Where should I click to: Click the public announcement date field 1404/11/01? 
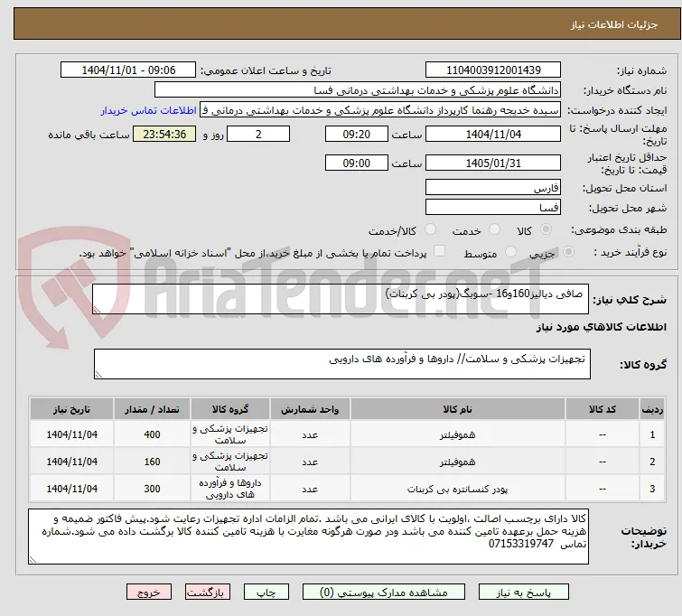click(x=128, y=70)
